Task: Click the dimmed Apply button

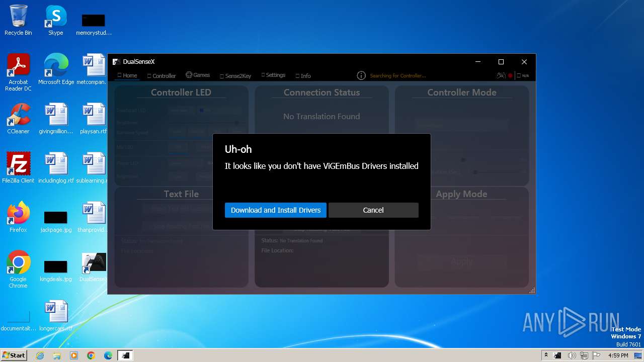Action: pyautogui.click(x=461, y=261)
